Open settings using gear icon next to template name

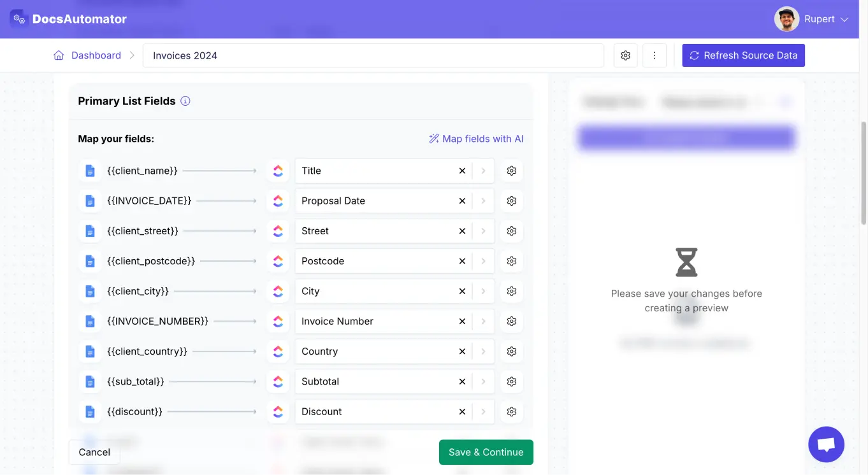tap(625, 55)
